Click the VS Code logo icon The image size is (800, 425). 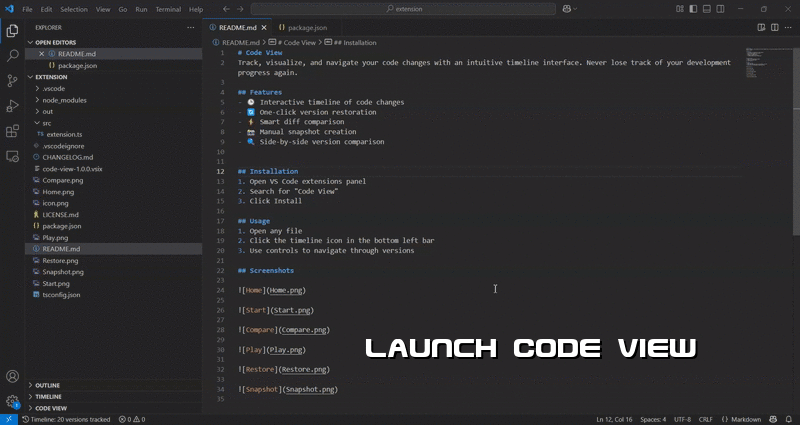pos(9,9)
